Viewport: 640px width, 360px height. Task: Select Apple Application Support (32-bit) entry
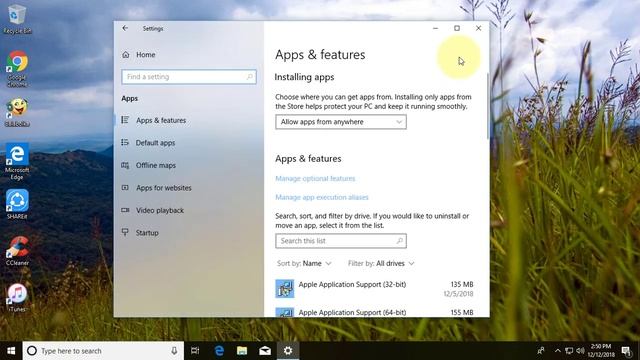pyautogui.click(x=375, y=289)
